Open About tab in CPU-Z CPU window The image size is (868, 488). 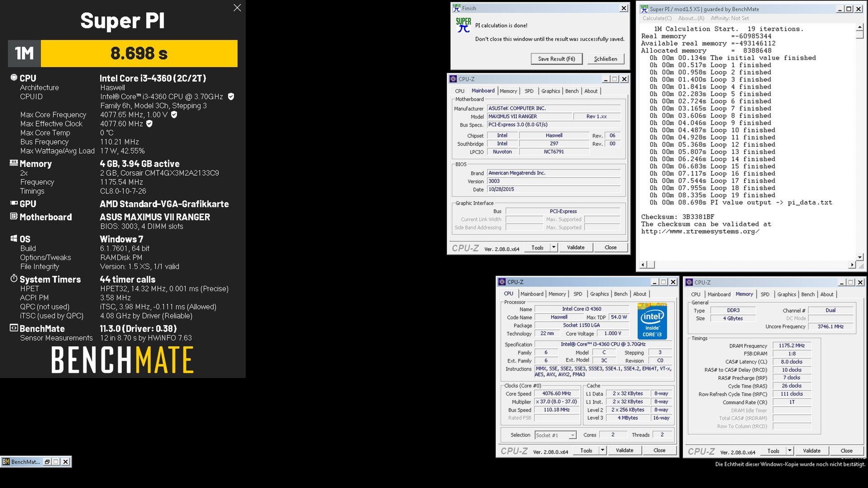coord(639,294)
